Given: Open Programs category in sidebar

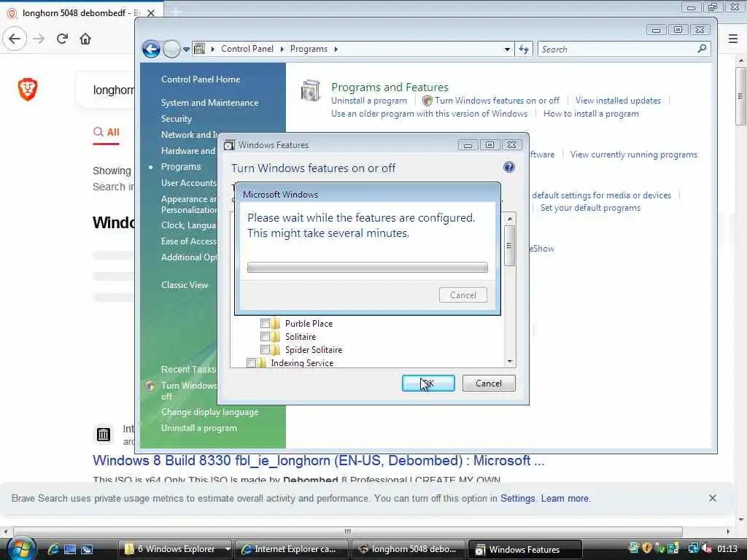Looking at the screenshot, I should click(x=181, y=167).
